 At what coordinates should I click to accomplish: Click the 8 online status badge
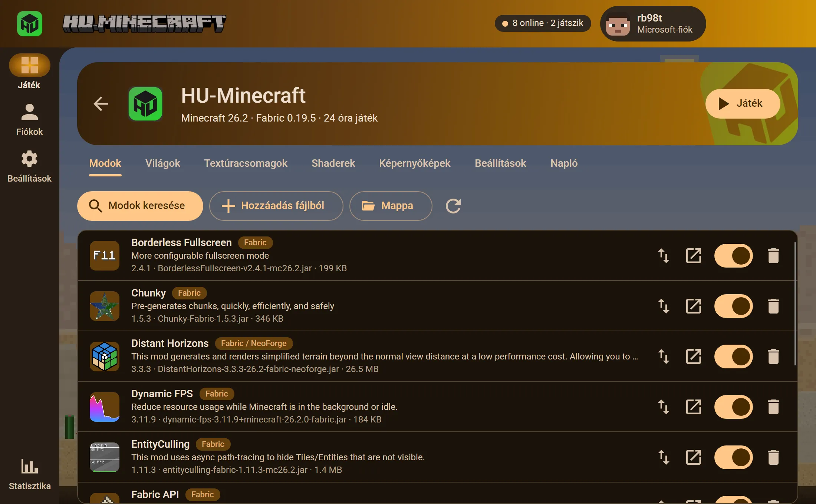(x=543, y=23)
